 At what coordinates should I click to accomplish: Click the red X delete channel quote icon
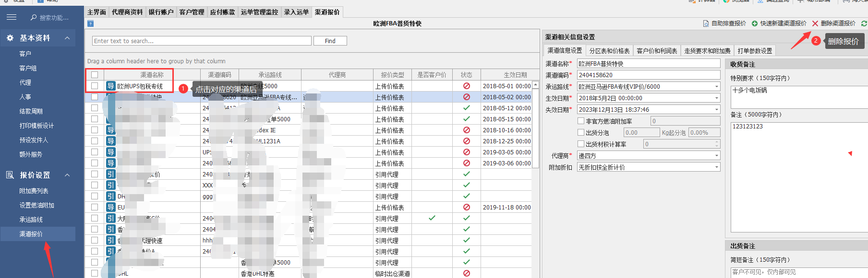click(x=815, y=23)
